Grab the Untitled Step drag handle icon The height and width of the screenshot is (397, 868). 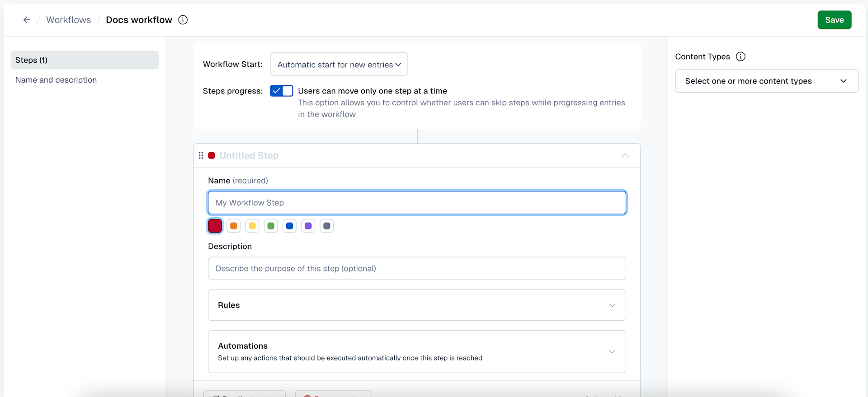coord(201,155)
